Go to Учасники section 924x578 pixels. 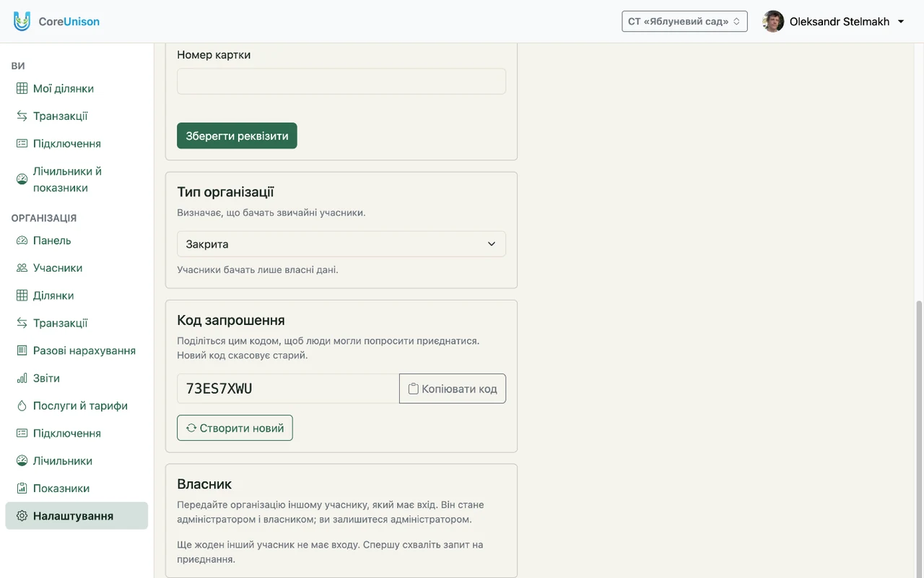[x=77, y=268]
